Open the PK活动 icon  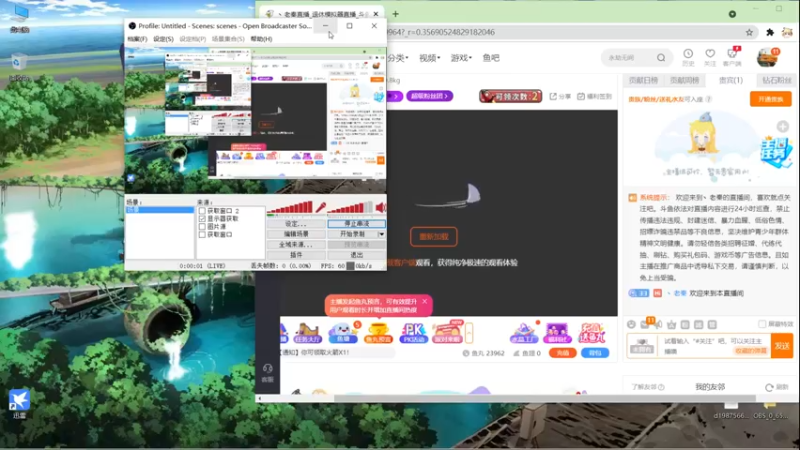point(413,333)
